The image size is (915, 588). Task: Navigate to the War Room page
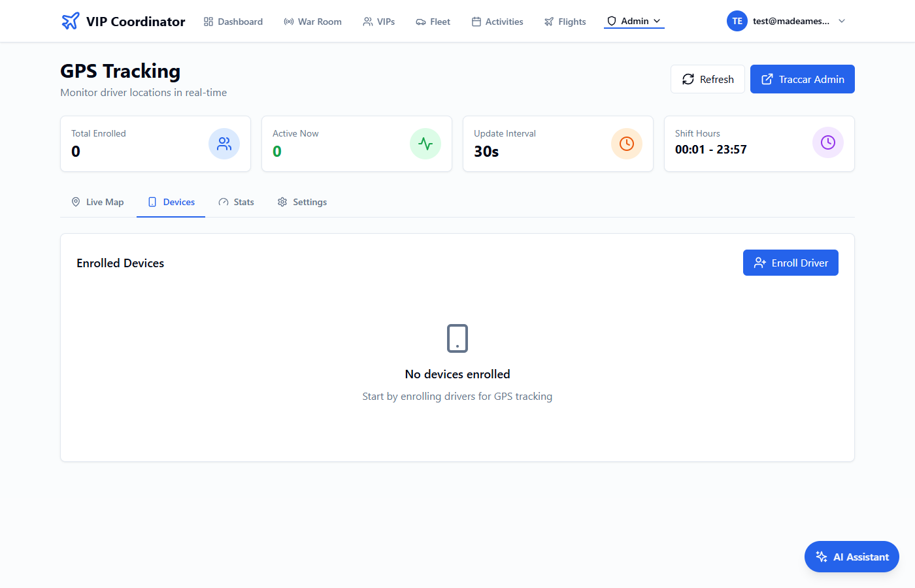(x=312, y=22)
